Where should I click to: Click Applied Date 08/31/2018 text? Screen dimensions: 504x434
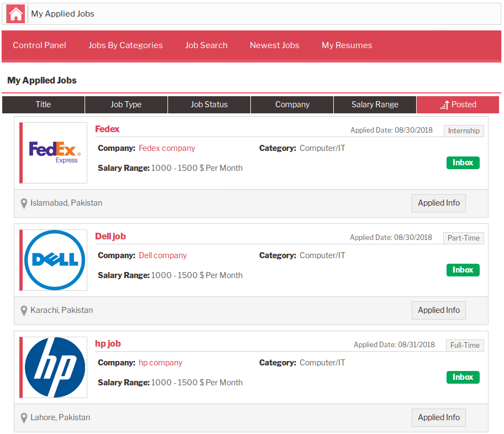click(x=394, y=345)
